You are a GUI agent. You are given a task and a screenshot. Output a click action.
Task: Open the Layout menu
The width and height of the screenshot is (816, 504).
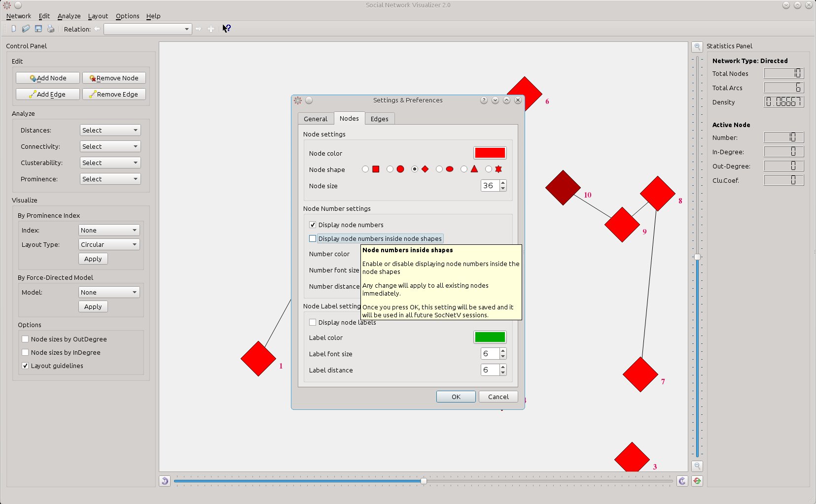pyautogui.click(x=98, y=16)
